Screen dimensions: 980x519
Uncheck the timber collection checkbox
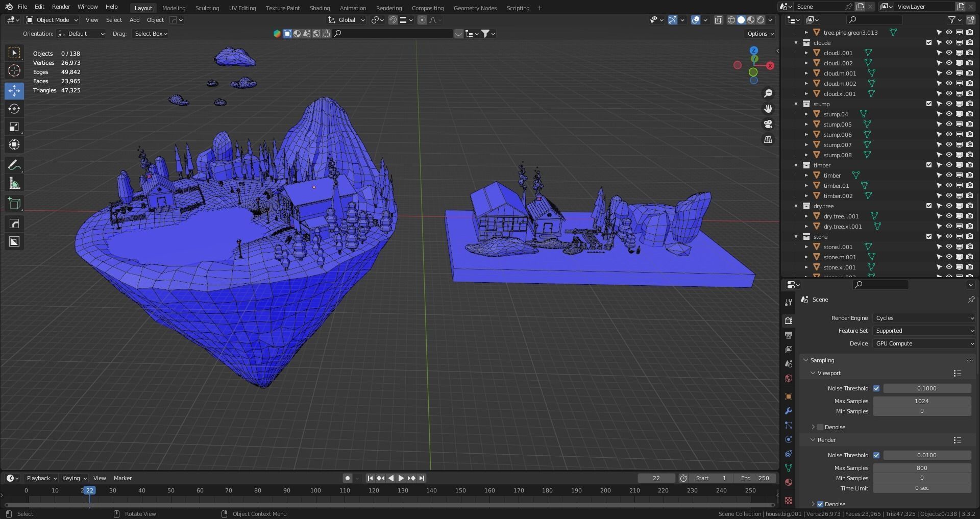[929, 165]
